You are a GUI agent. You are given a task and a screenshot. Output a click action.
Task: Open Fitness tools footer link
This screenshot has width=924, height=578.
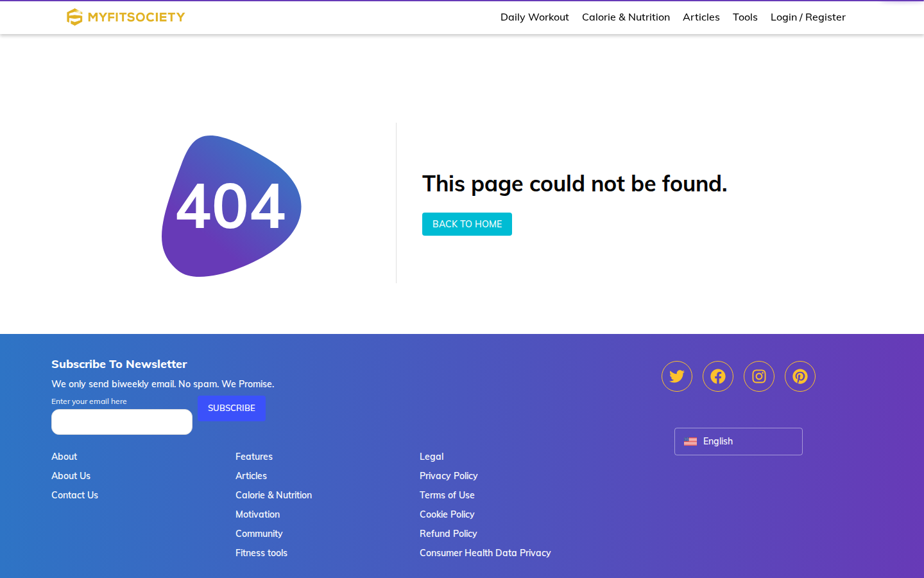click(261, 553)
